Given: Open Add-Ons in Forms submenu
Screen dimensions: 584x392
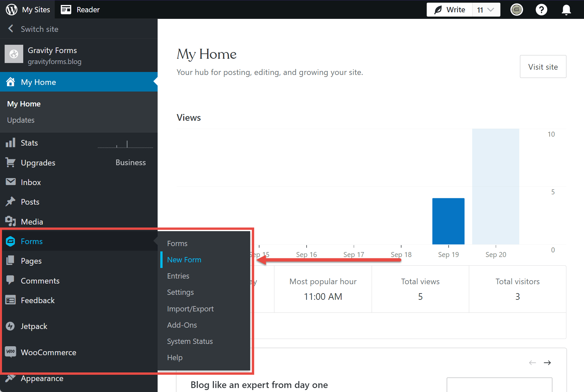Looking at the screenshot, I should point(182,325).
